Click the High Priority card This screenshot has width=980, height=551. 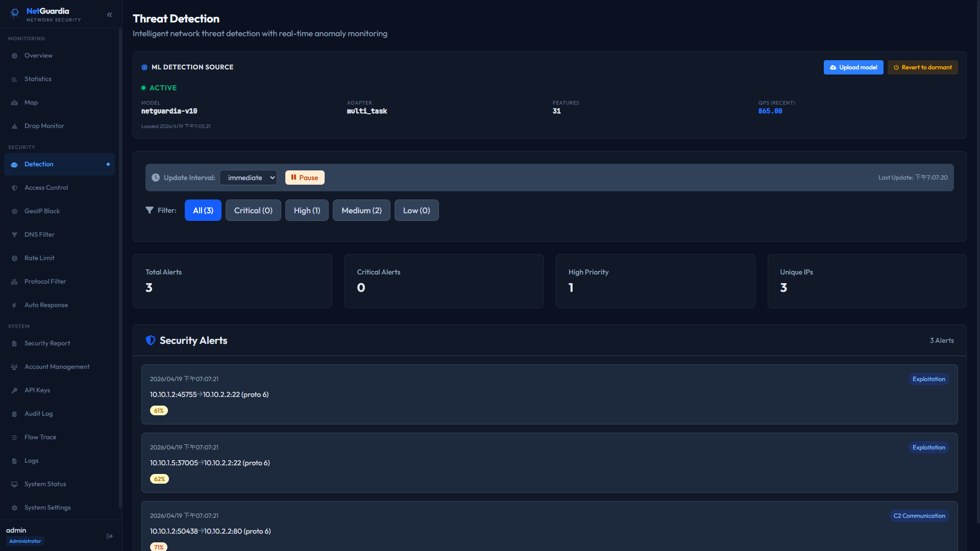click(x=655, y=281)
